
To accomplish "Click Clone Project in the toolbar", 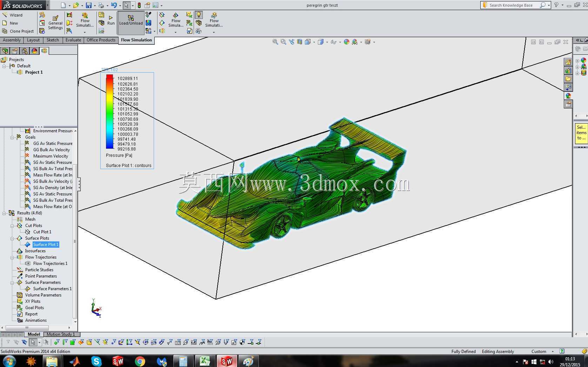I will tap(18, 31).
